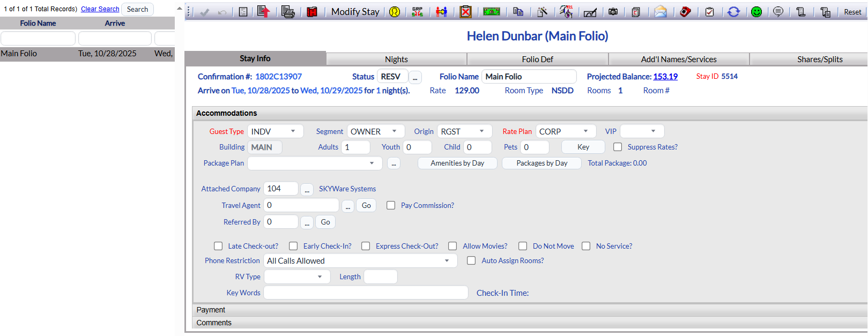Screen dimensions: 868x336
Task: Click the Clear Search link
Action: tap(100, 9)
